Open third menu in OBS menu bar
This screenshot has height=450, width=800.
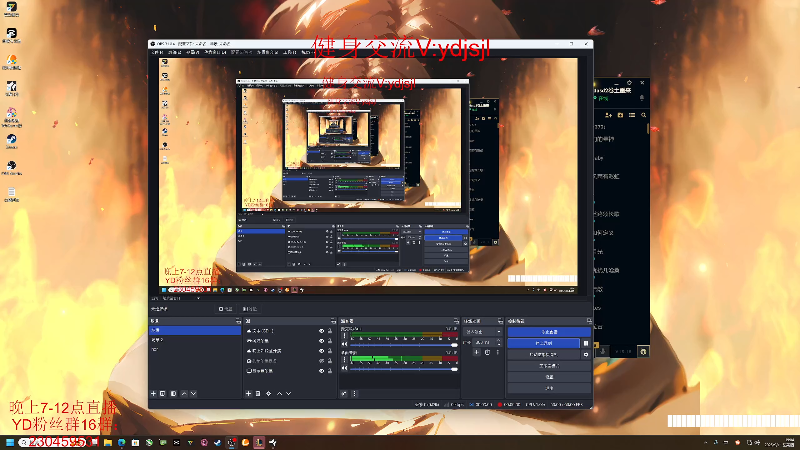193,52
